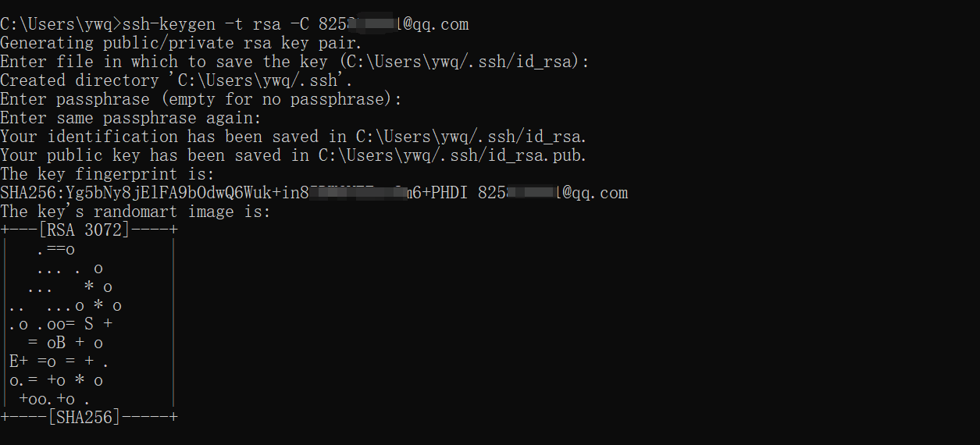The image size is (980, 445).
Task: Click the ".==o" row of the randomart
Action: click(x=56, y=249)
